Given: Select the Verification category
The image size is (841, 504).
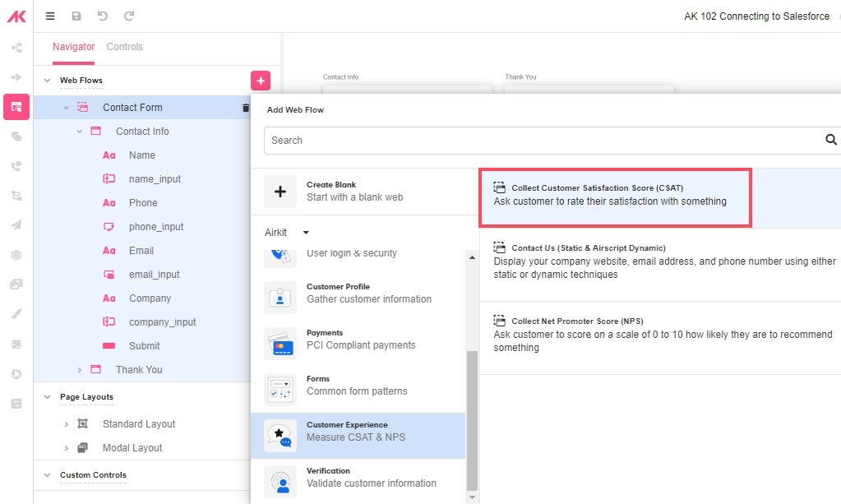Looking at the screenshot, I should click(x=358, y=482).
